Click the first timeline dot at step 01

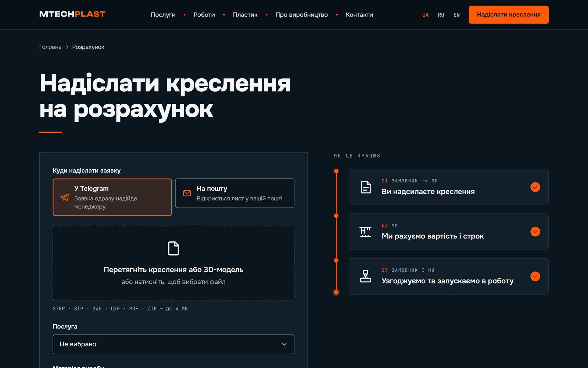tap(336, 171)
